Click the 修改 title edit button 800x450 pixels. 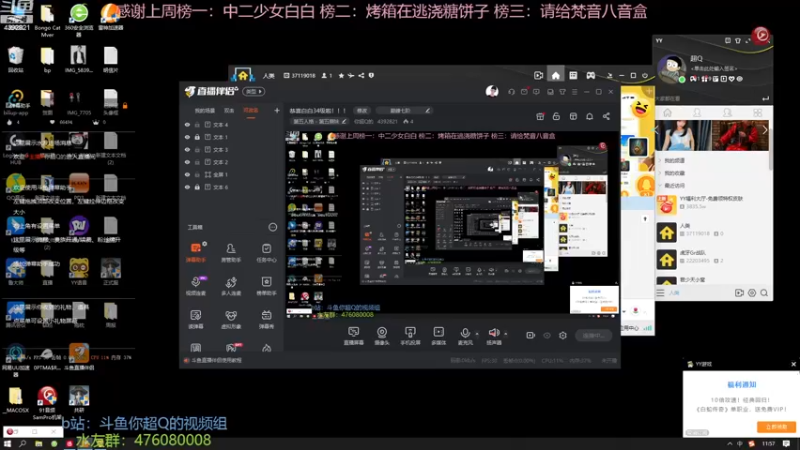click(x=362, y=110)
